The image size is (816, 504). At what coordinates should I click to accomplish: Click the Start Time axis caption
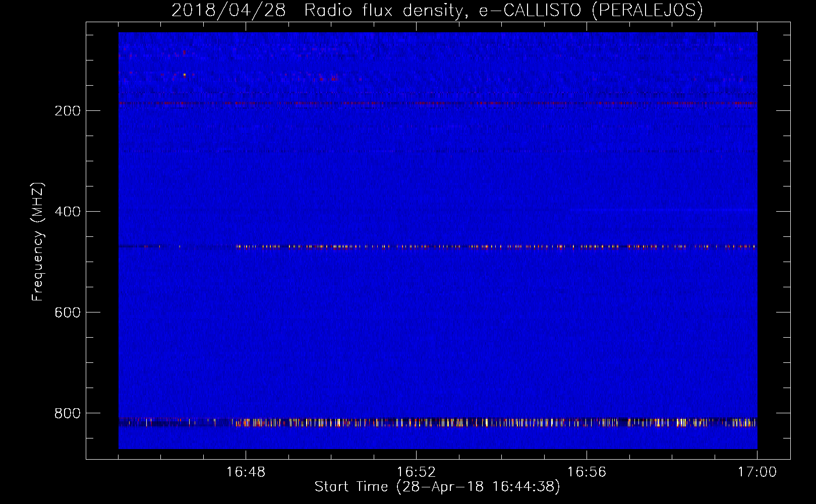click(437, 487)
